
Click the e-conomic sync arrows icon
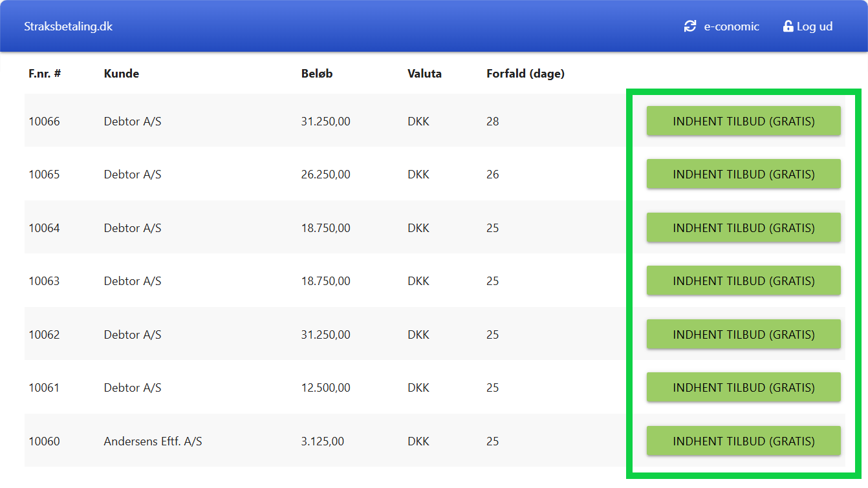click(x=690, y=27)
